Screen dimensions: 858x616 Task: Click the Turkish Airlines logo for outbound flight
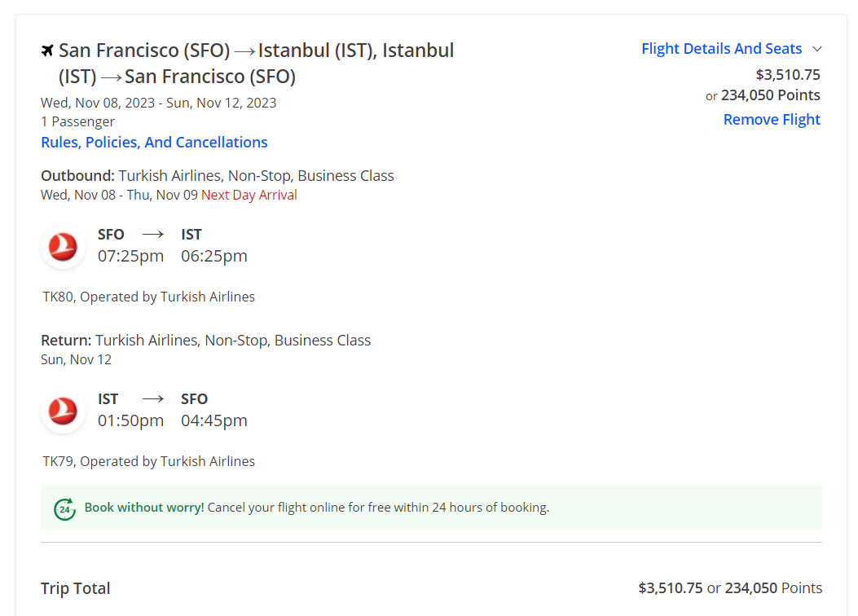point(63,247)
